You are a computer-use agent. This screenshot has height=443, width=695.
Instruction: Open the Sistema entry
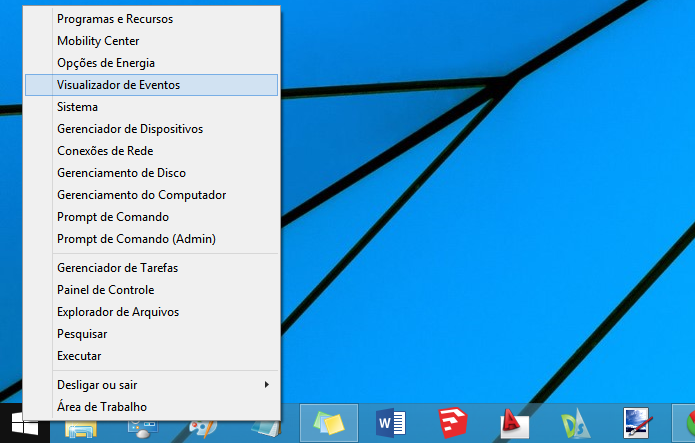coord(152,107)
